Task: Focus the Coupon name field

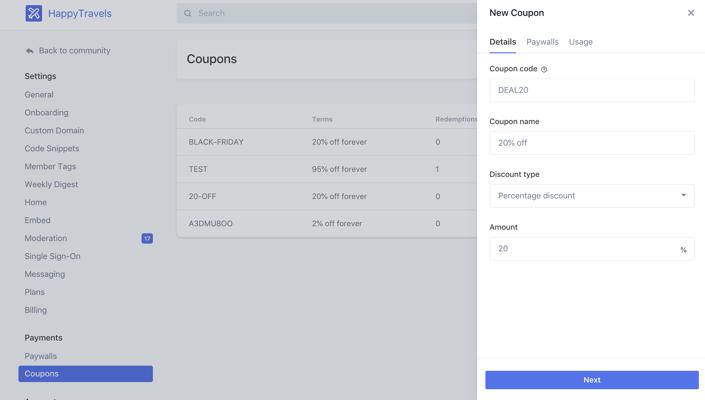Action: [x=591, y=143]
